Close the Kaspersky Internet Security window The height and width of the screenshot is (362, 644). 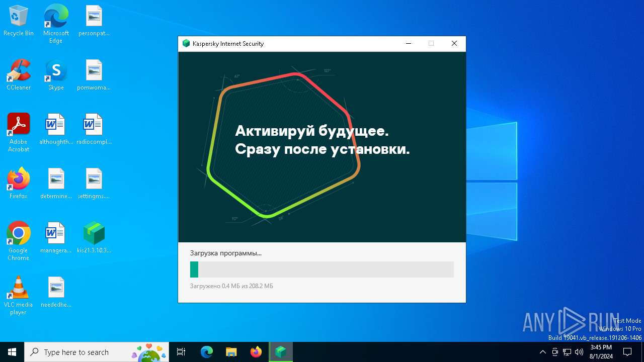(x=454, y=44)
